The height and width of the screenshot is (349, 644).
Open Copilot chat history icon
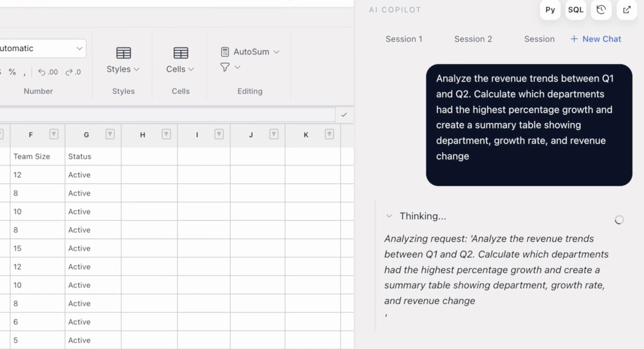[x=601, y=10]
